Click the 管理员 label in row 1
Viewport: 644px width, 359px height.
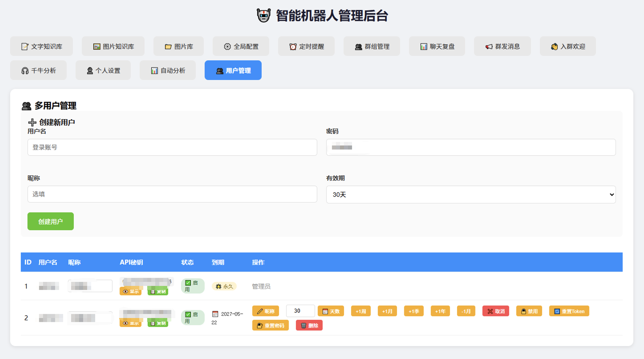(261, 286)
